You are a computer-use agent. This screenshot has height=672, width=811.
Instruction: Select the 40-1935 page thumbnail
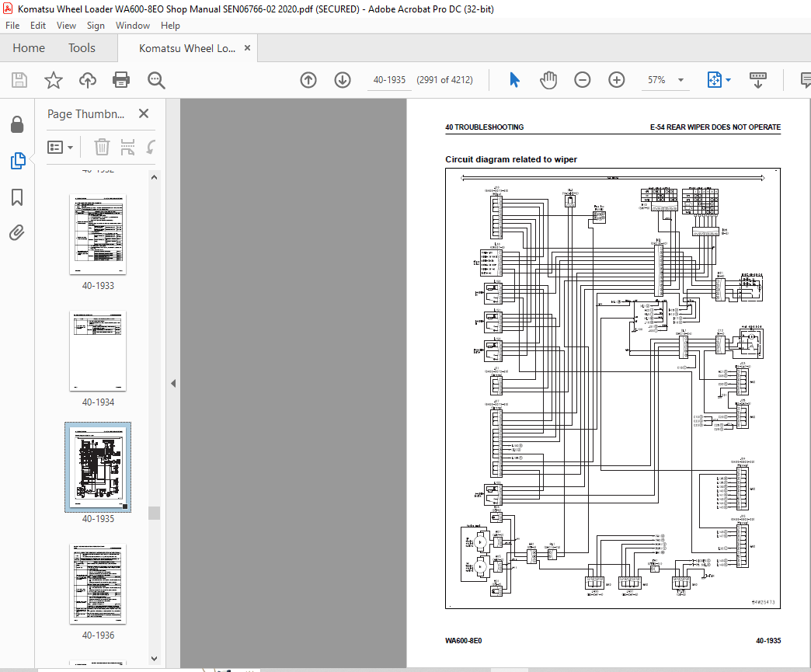pyautogui.click(x=98, y=467)
